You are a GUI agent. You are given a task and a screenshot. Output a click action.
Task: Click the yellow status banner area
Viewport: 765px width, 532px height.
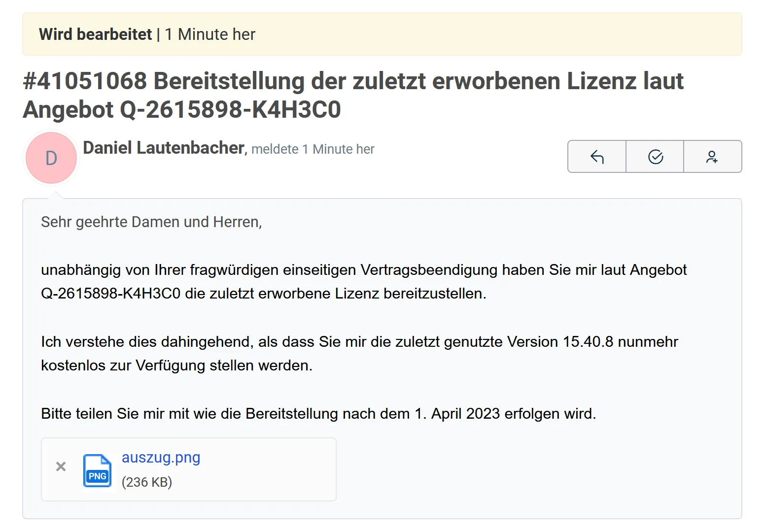pyautogui.click(x=382, y=34)
